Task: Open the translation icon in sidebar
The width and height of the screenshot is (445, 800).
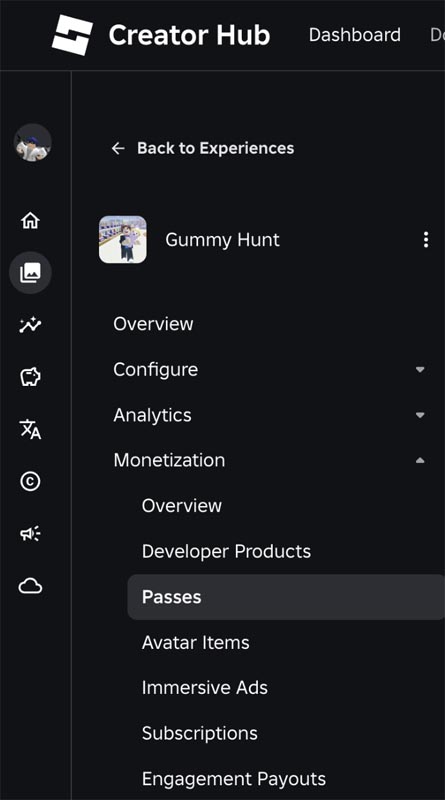Action: point(30,429)
